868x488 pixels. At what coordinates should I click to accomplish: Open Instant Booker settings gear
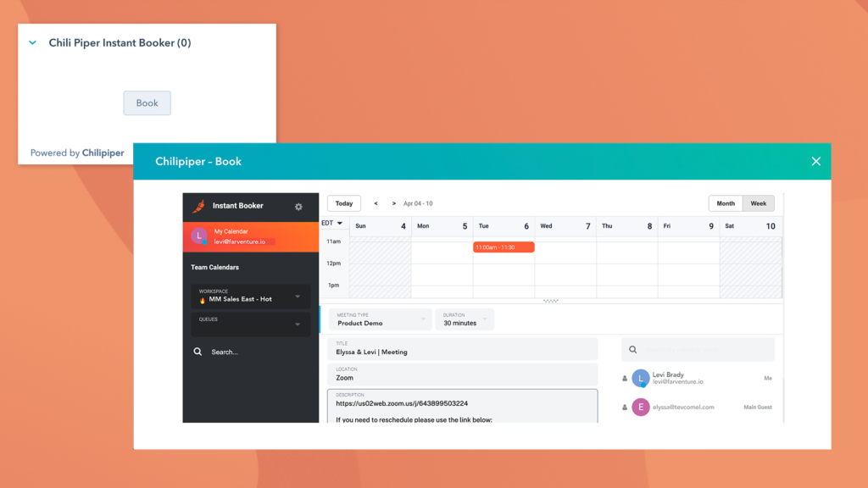(x=299, y=205)
